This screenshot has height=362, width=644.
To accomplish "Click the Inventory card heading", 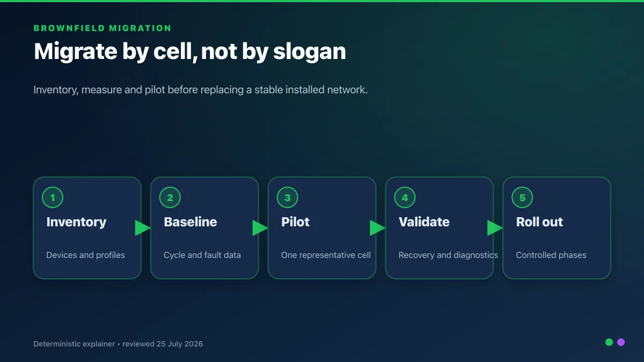I will (x=76, y=222).
